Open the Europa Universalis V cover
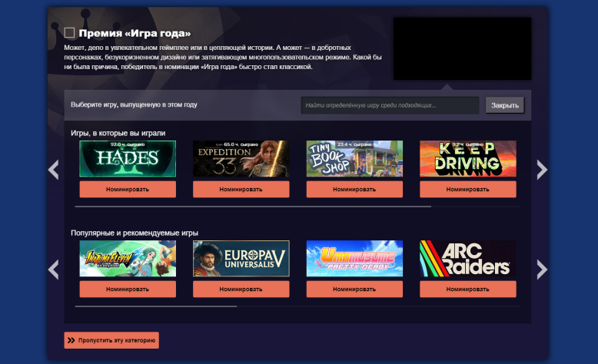Image resolution: width=598 pixels, height=364 pixels. click(241, 259)
